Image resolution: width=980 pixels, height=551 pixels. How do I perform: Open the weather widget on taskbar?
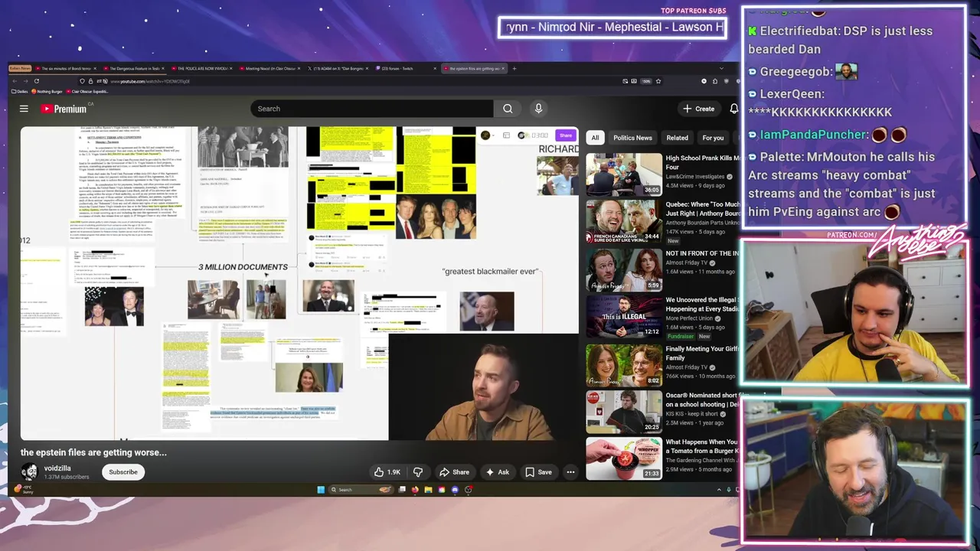(24, 489)
